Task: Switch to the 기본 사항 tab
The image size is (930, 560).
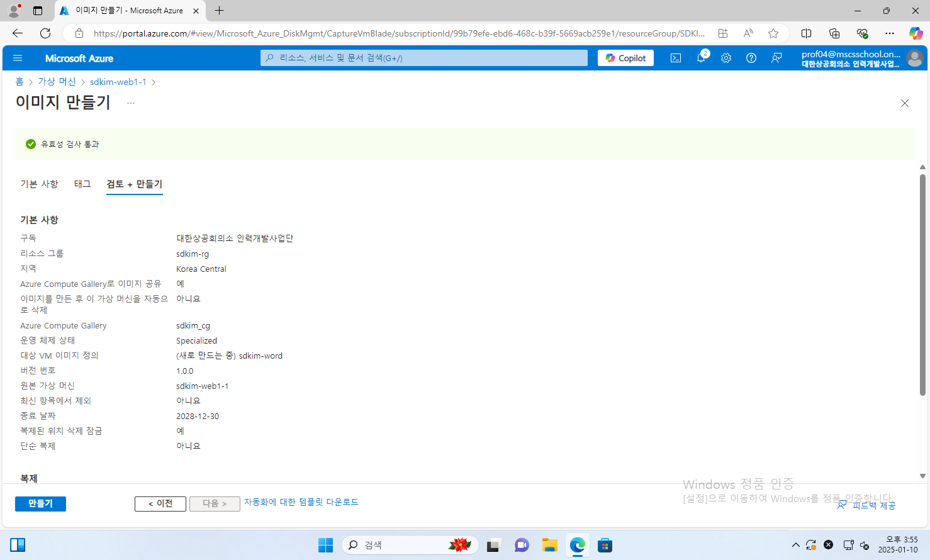Action: (39, 184)
